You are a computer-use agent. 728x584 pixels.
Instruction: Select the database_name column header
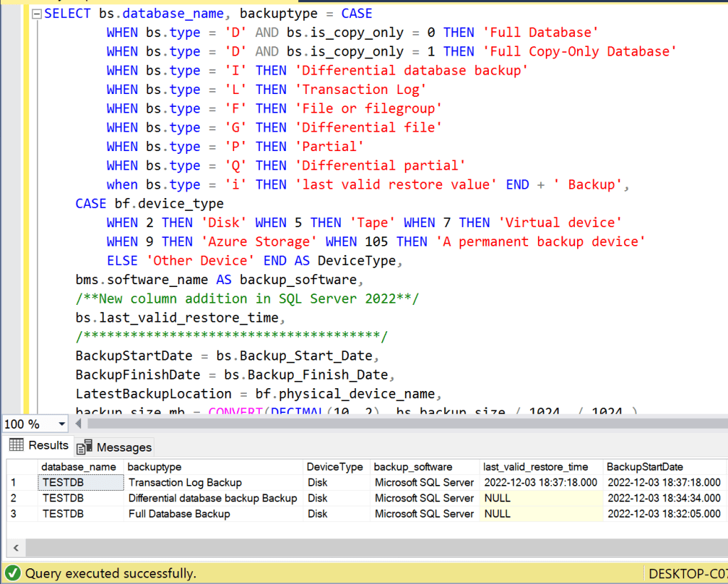78,467
